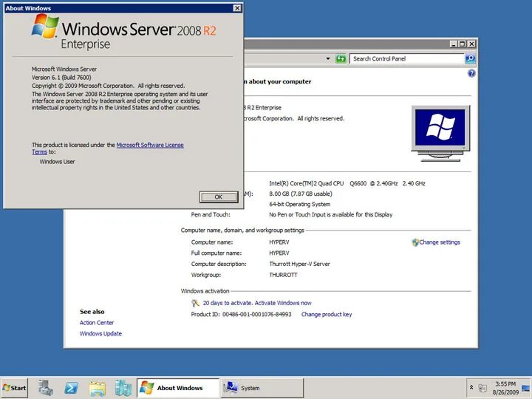Image resolution: width=532 pixels, height=399 pixels.
Task: Open the Hyper-V Manager taskbar icon
Action: coord(123,388)
